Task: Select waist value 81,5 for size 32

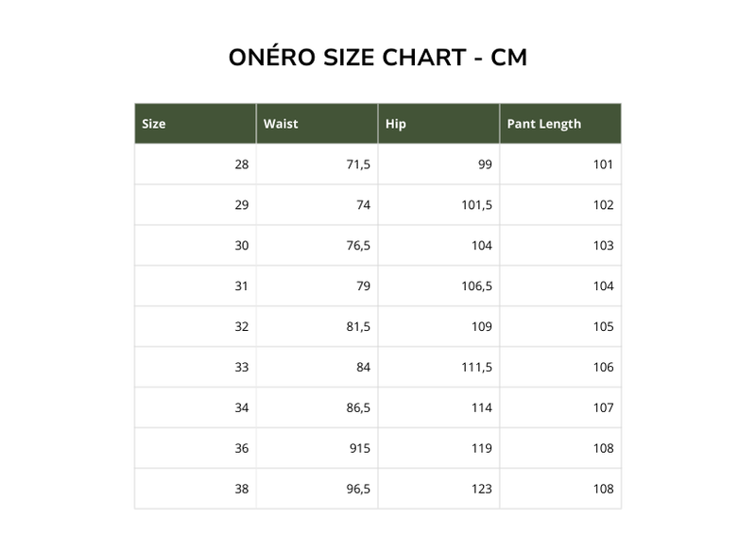Action: (358, 327)
